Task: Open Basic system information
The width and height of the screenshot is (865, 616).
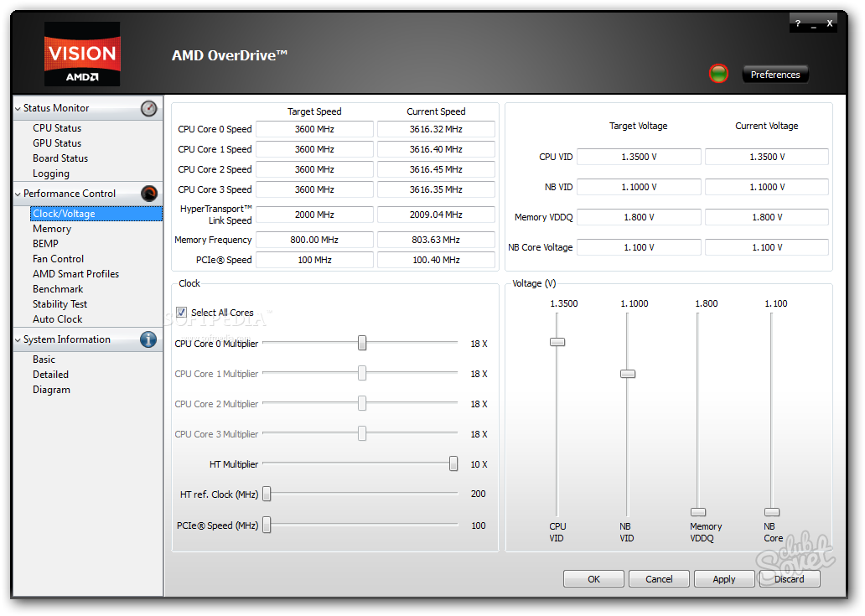Action: coord(44,360)
